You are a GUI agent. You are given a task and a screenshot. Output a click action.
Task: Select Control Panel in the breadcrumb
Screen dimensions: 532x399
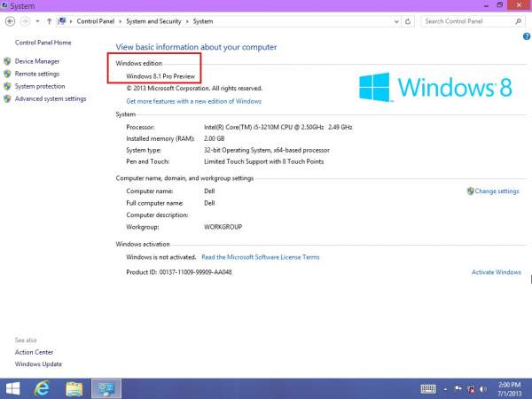pos(96,21)
